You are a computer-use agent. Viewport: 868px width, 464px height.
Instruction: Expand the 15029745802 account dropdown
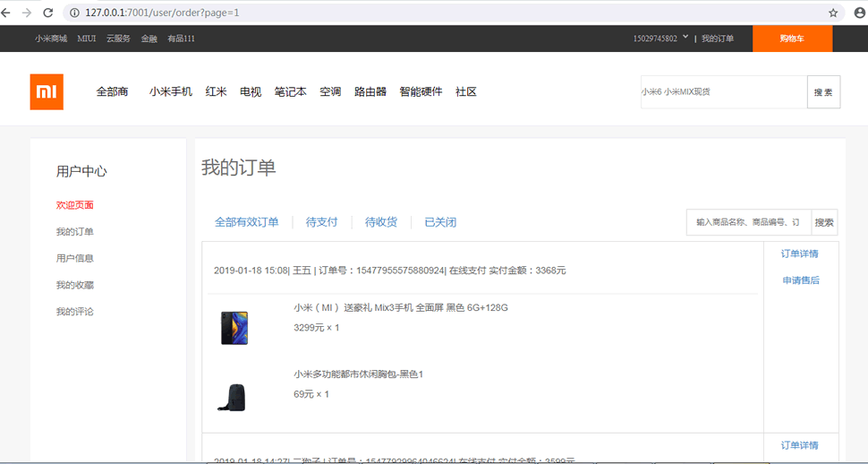661,39
